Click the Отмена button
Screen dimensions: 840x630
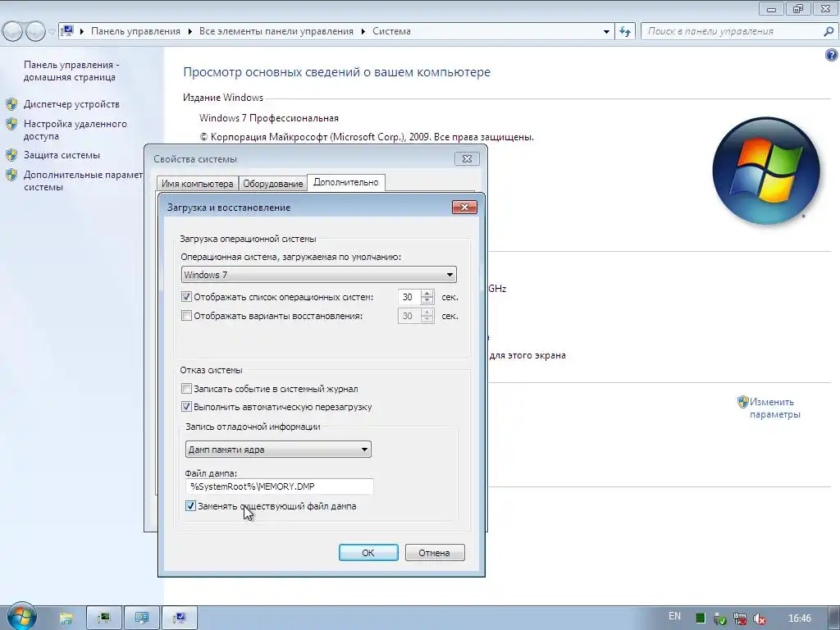tap(435, 552)
